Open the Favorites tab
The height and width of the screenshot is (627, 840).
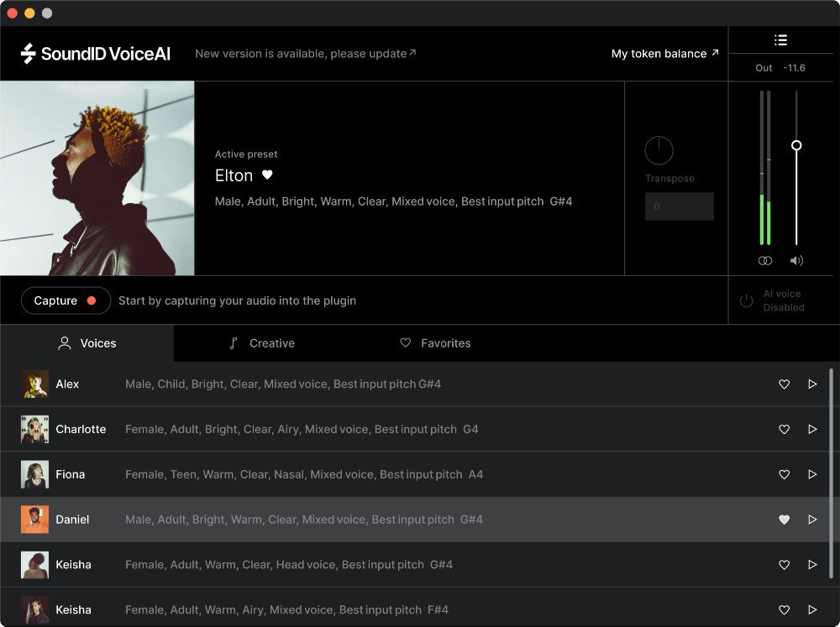tap(434, 343)
